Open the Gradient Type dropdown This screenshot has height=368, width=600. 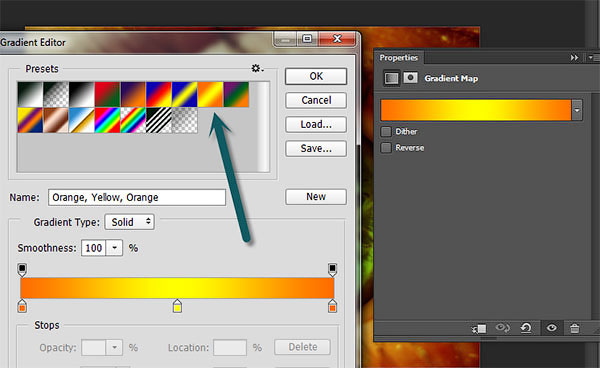[130, 222]
